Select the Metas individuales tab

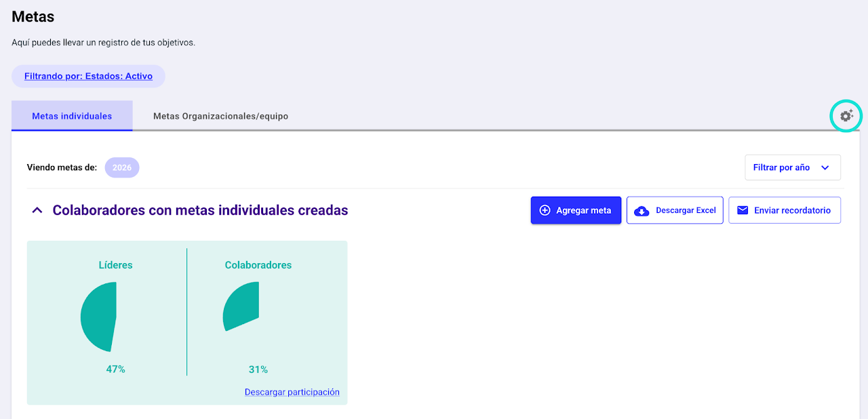pos(72,116)
